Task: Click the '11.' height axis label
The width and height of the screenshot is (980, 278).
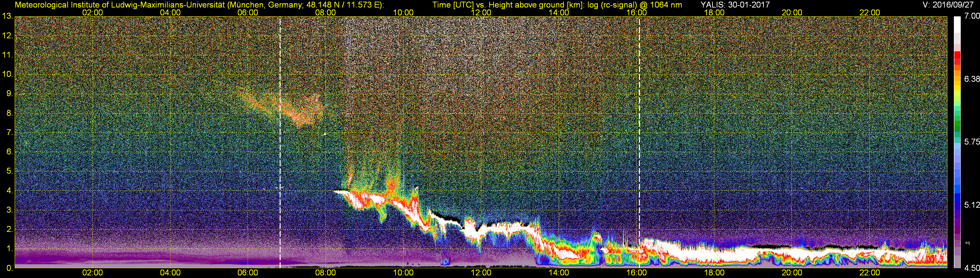Action: [x=8, y=55]
